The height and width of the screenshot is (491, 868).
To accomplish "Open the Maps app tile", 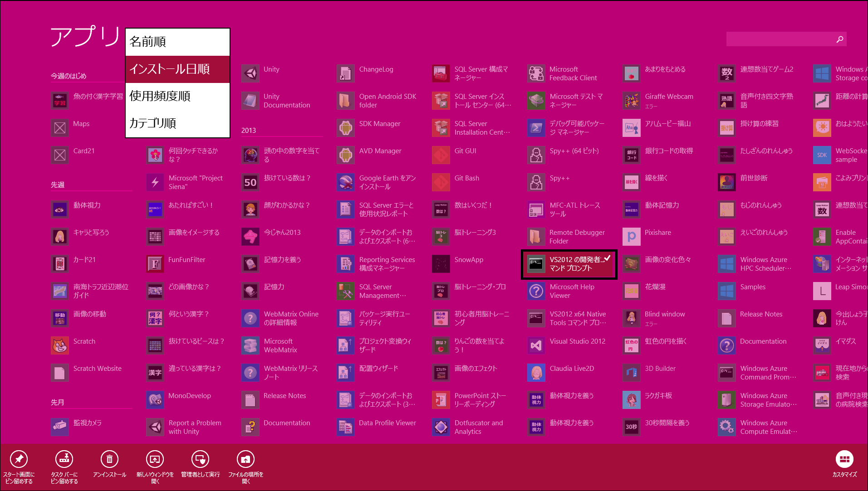I will coord(60,128).
